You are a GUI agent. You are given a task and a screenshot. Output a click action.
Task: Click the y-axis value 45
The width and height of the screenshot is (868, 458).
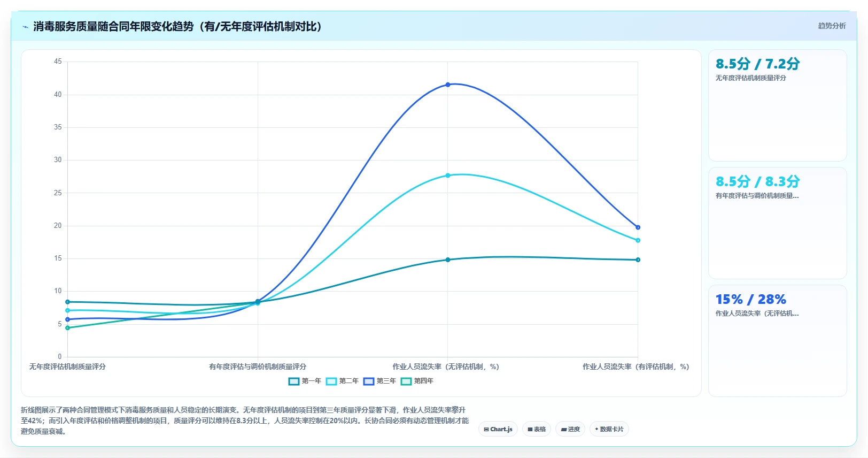pyautogui.click(x=58, y=62)
